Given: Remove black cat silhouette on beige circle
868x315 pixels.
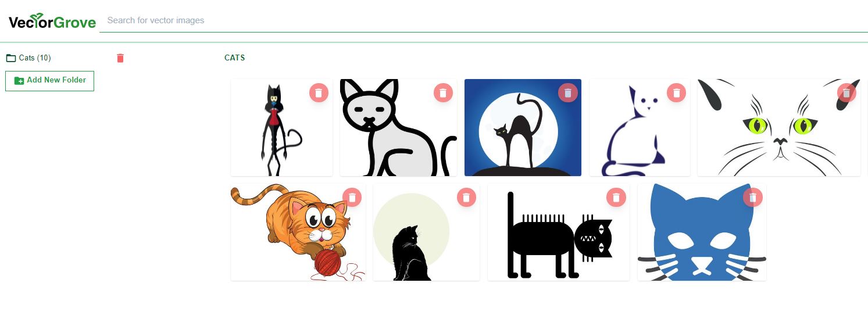Looking at the screenshot, I should tap(466, 198).
